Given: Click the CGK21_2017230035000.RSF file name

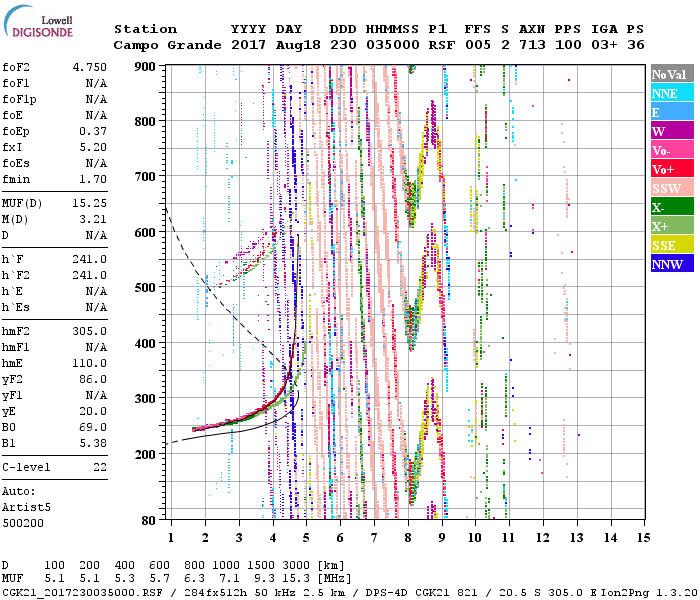Looking at the screenshot, I should coord(83,592).
